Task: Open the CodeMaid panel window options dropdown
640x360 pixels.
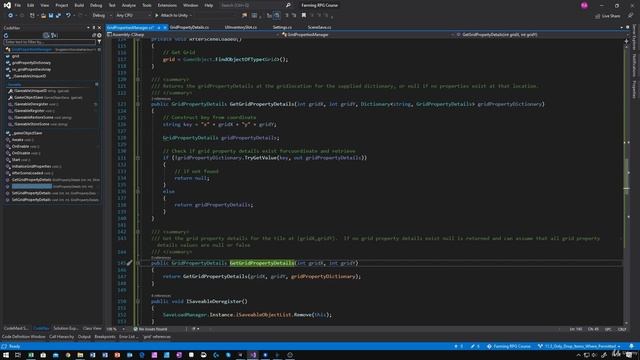Action: (x=88, y=28)
